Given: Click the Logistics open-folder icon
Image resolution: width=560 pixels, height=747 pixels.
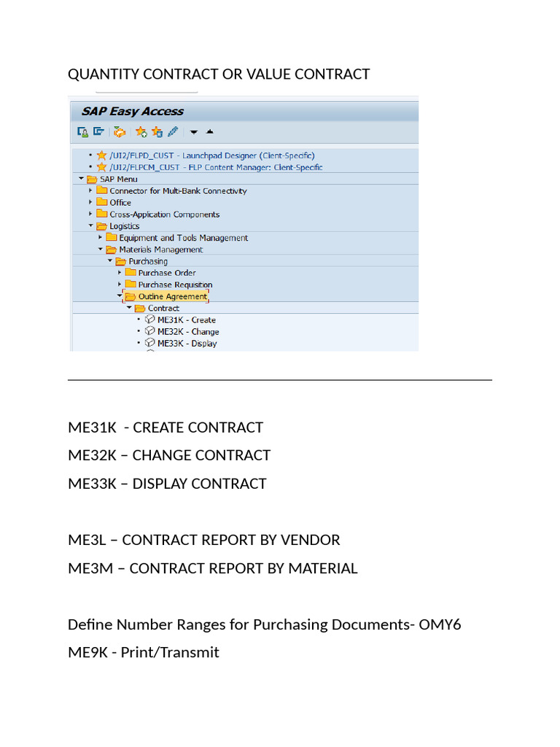Looking at the screenshot, I should (102, 226).
